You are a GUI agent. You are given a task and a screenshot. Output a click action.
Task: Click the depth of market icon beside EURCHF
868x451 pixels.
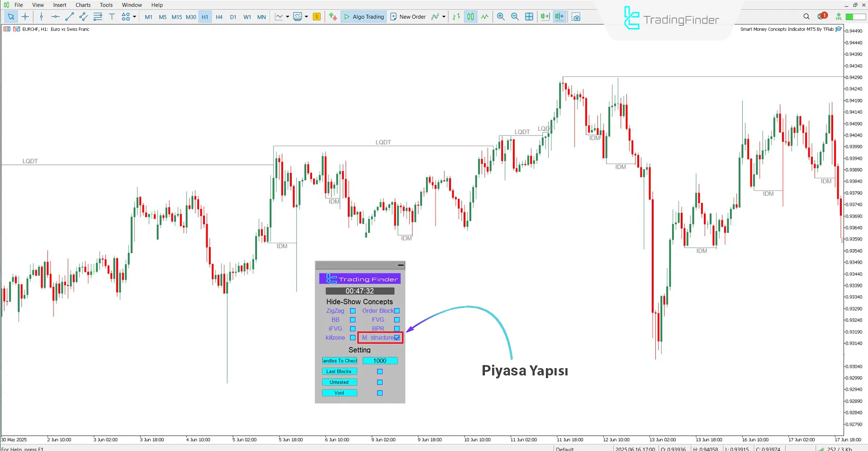click(x=7, y=29)
